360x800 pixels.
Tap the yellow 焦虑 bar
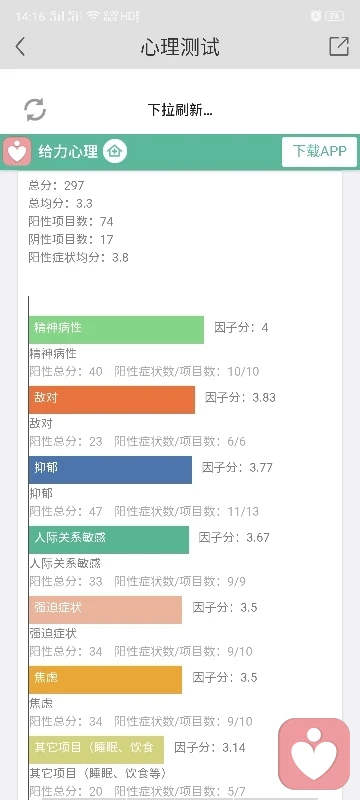[105, 680]
